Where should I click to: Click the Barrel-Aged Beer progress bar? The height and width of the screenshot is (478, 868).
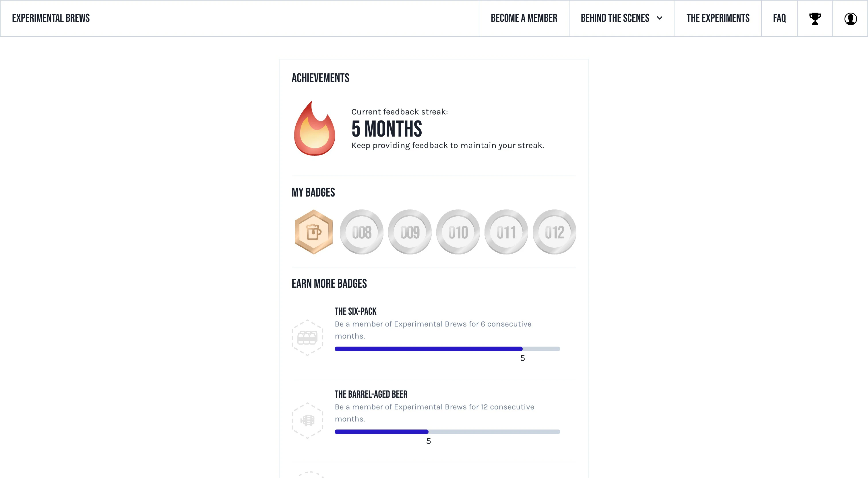coord(447,432)
